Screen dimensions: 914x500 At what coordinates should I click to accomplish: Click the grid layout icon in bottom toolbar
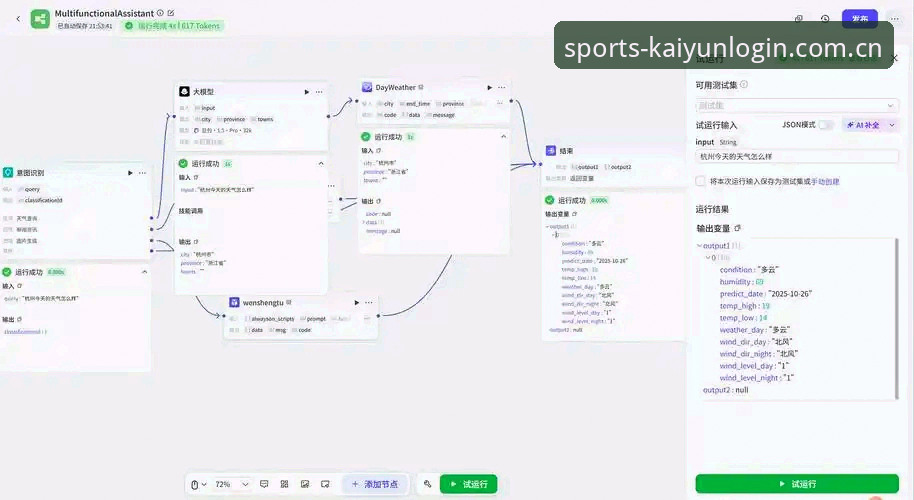[284, 484]
